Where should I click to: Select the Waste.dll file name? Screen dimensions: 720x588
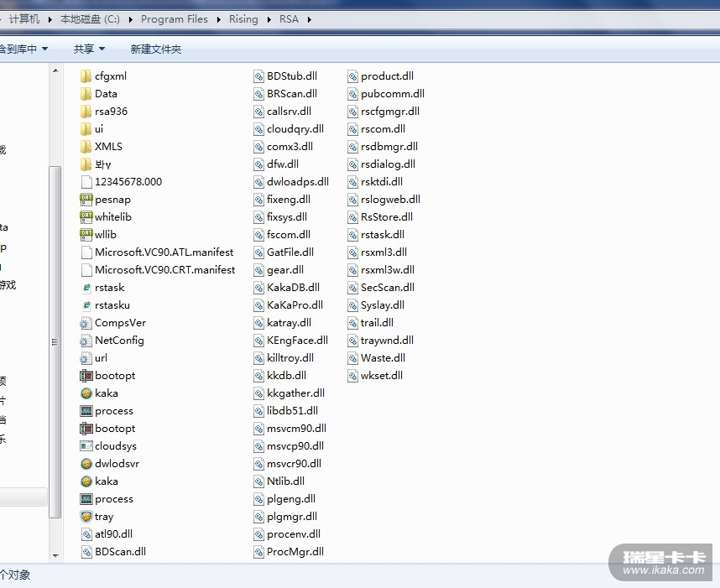coord(383,358)
